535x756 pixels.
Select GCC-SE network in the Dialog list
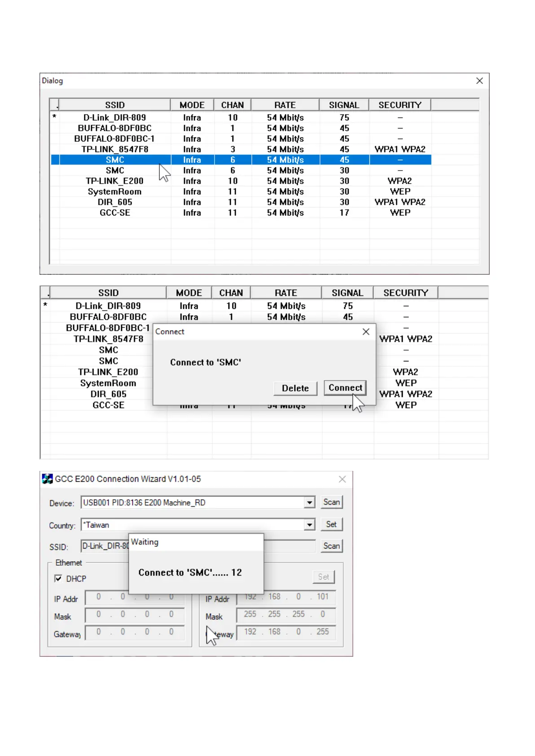[x=115, y=213]
